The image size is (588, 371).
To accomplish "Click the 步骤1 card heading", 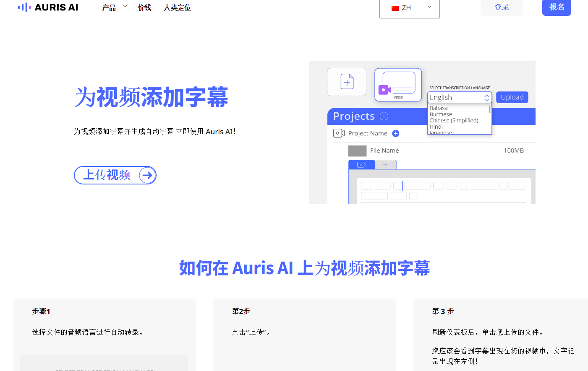I will point(41,311).
